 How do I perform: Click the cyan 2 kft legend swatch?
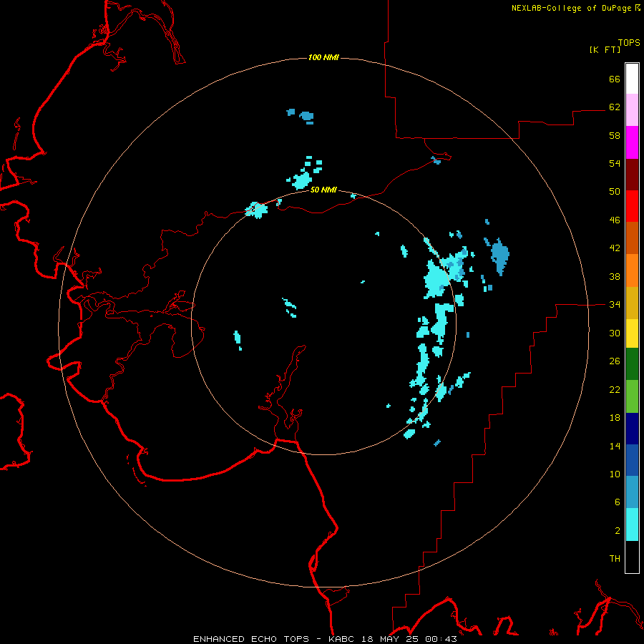click(x=632, y=525)
